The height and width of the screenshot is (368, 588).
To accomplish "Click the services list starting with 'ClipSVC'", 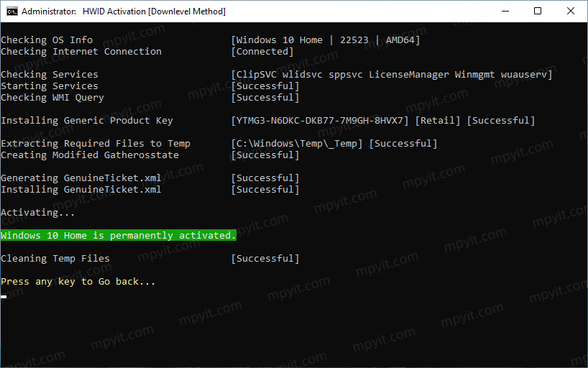I will click(x=392, y=74).
